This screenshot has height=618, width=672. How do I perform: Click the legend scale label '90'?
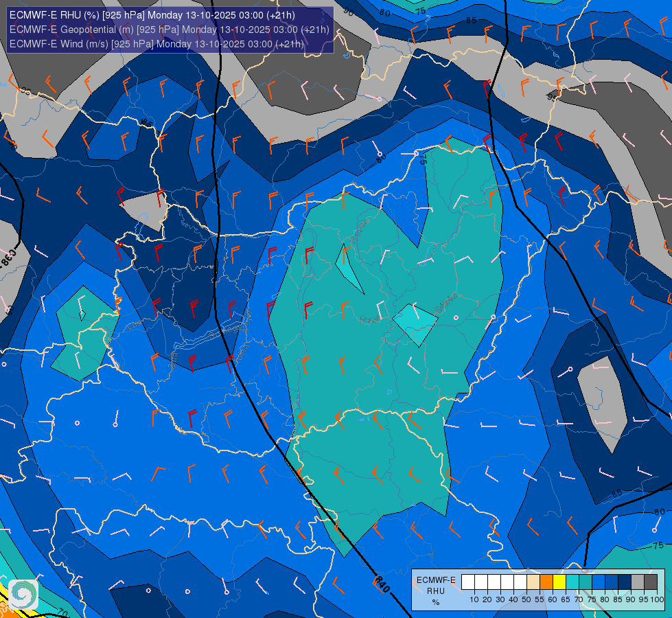631,599
